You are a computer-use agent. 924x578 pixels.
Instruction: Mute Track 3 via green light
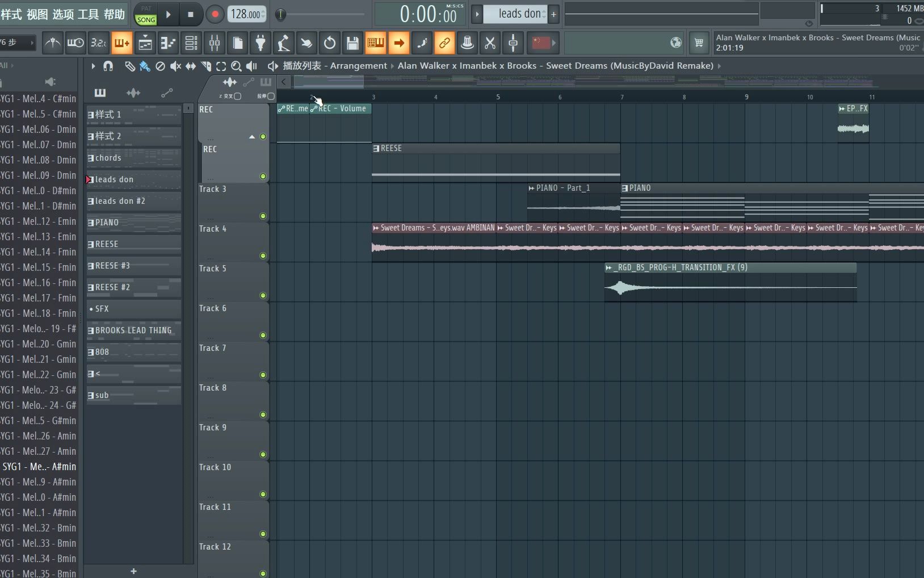263,216
